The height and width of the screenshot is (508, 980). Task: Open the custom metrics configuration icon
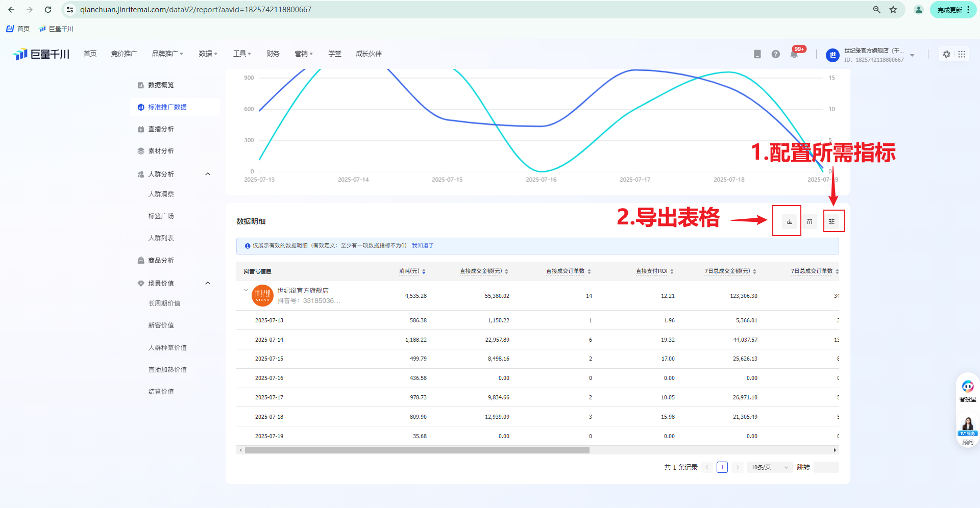click(x=831, y=221)
